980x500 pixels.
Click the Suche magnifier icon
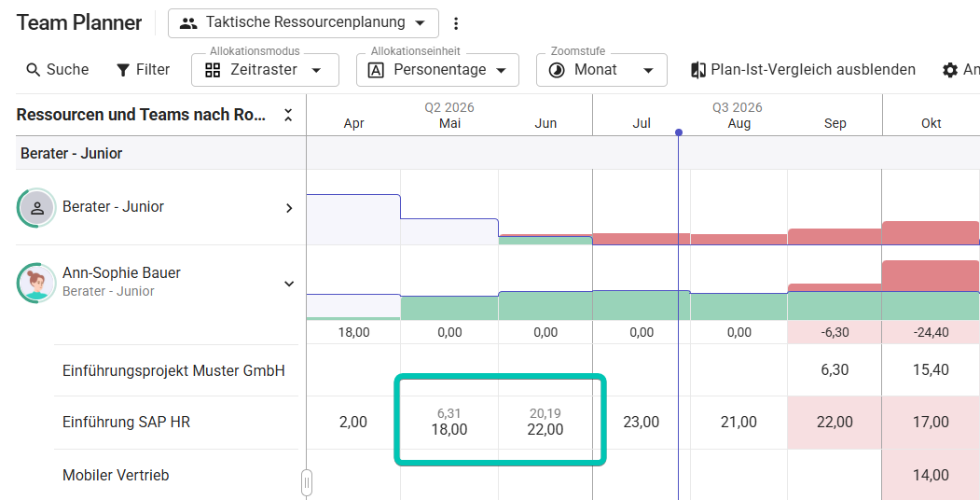(x=34, y=69)
